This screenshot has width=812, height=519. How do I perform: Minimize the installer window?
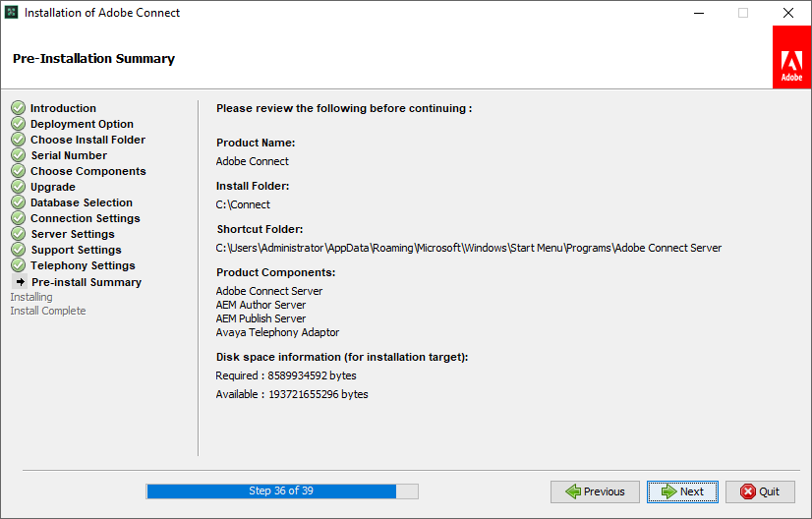click(699, 13)
